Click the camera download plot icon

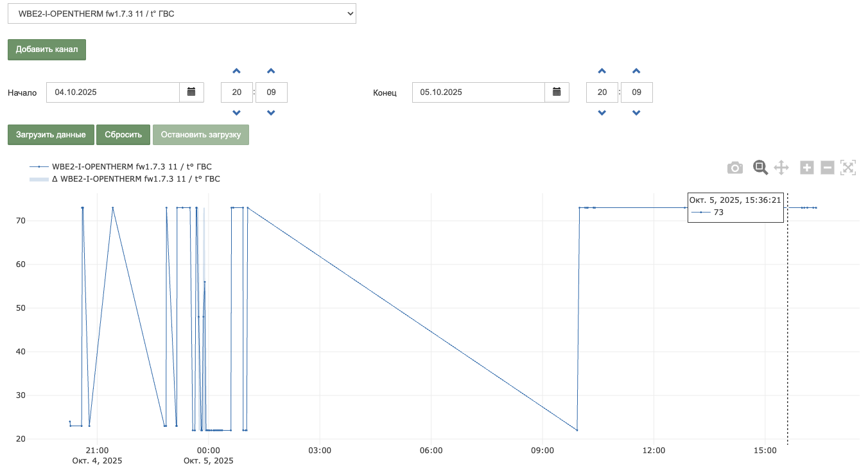(735, 168)
